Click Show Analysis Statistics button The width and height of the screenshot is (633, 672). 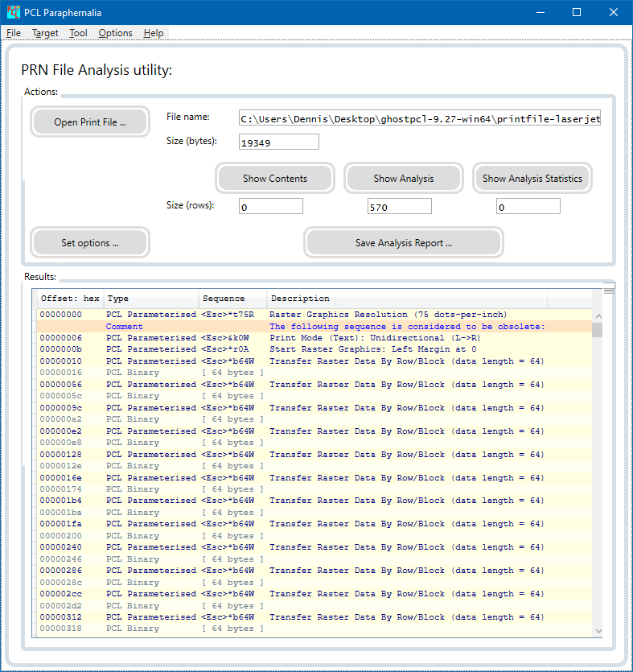coord(532,179)
